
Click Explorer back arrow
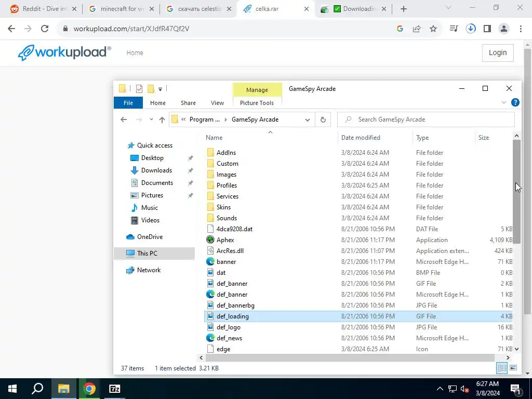[x=124, y=119]
